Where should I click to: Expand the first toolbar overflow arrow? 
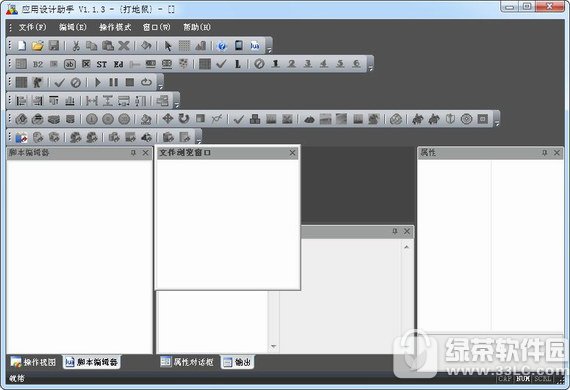[269, 50]
